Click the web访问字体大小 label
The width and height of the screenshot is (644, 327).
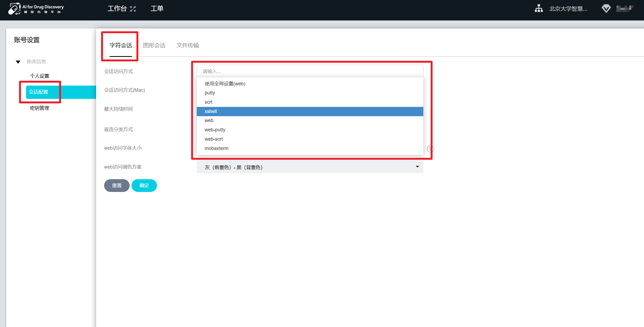123,148
